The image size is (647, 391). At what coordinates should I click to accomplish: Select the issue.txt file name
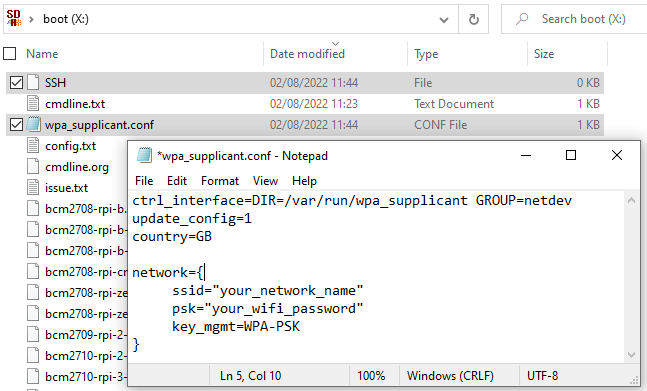pos(66,188)
